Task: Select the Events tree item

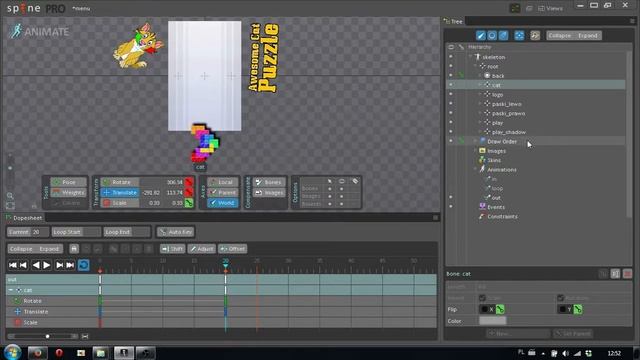Action: click(x=496, y=207)
